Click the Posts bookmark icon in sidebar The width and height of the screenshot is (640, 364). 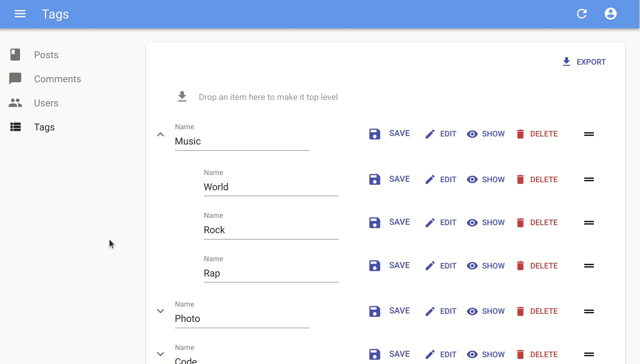click(15, 55)
